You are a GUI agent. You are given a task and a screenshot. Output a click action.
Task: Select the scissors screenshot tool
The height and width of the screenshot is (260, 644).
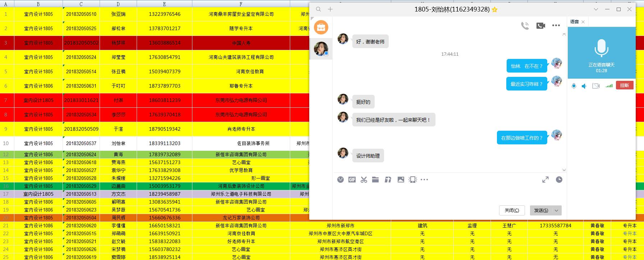coord(364,180)
